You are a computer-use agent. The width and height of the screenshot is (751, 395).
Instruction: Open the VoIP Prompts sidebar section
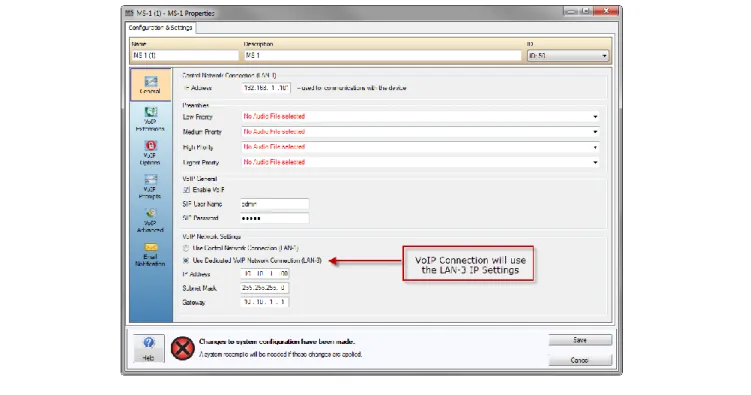pyautogui.click(x=150, y=186)
